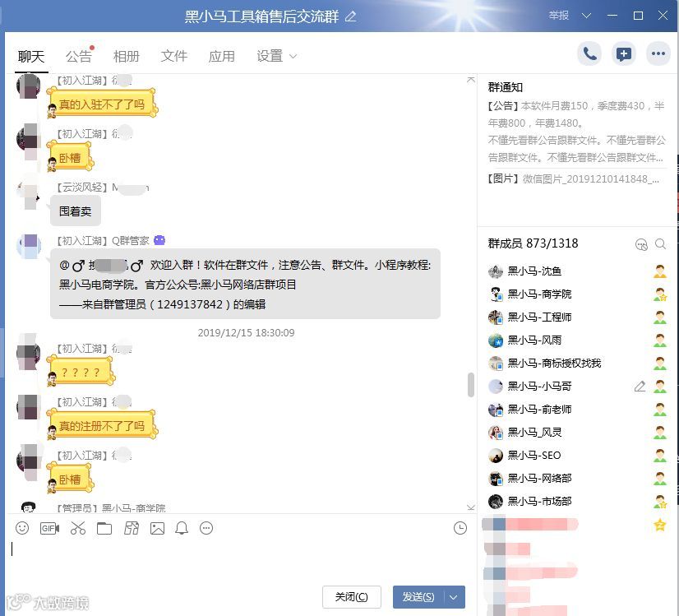Click the chat area scrollbar thumb
679x616 pixels.
pos(471,384)
